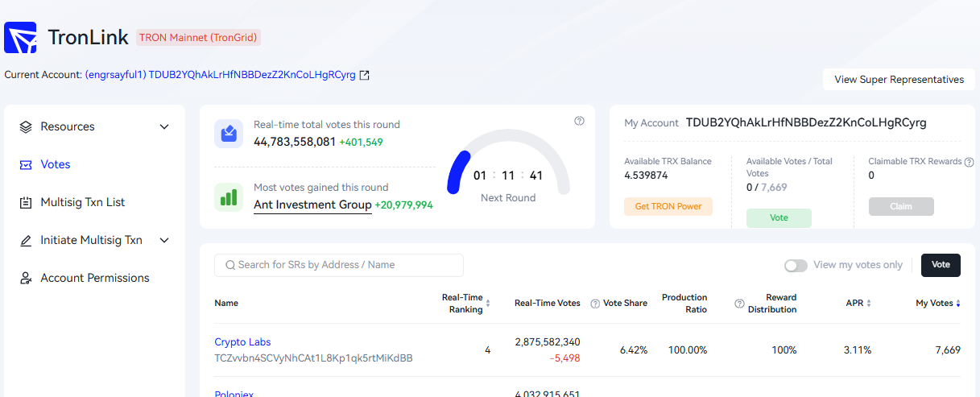Click the greyed Claim button

point(901,206)
